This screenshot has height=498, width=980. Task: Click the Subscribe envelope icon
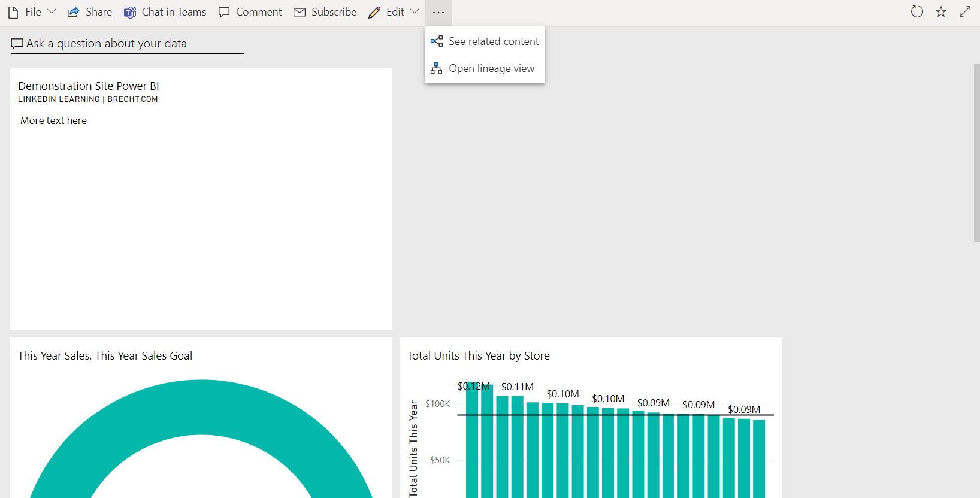click(300, 12)
